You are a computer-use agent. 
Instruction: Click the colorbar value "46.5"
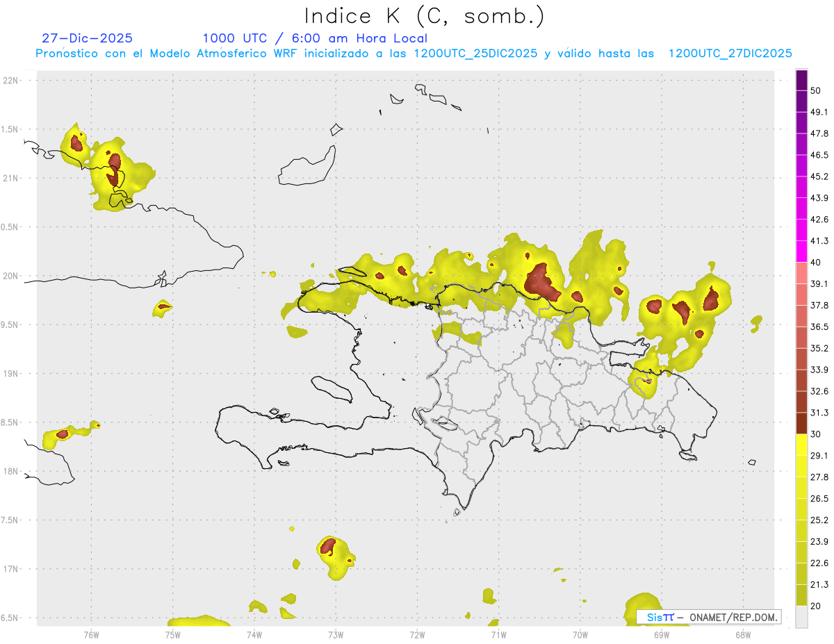[819, 155]
